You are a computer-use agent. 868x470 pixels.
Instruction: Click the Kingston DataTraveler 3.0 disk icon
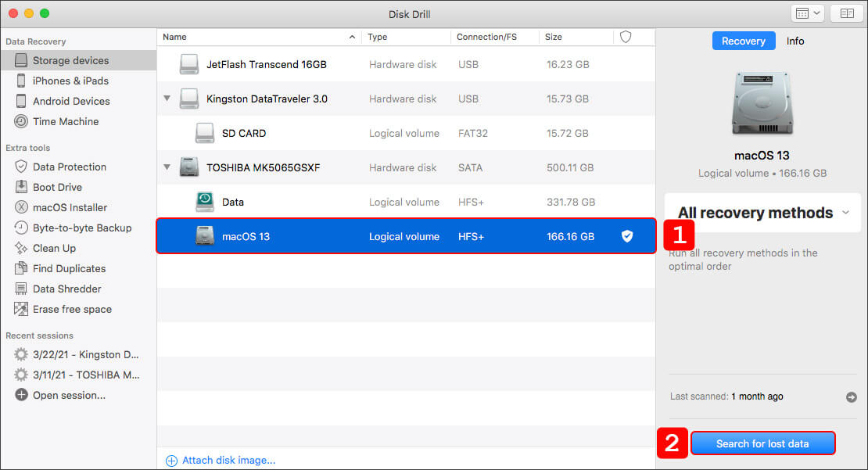[188, 99]
